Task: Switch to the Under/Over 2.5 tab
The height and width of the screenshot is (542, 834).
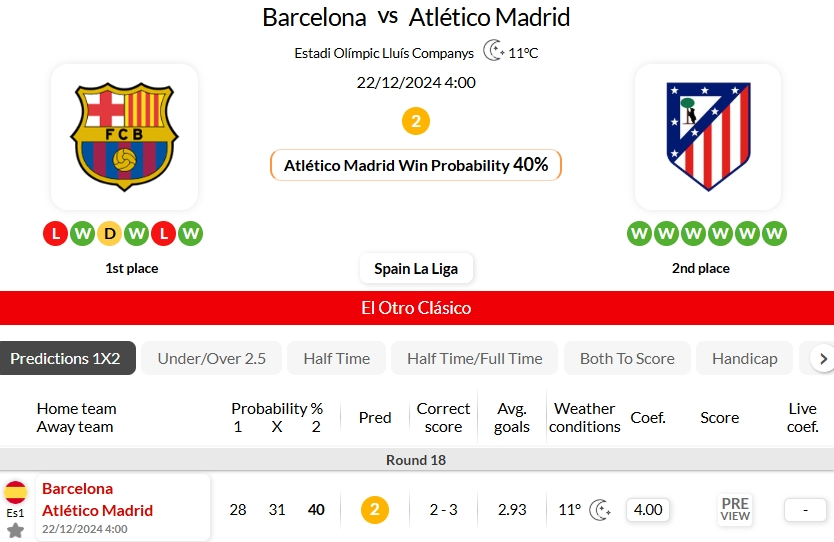Action: (x=212, y=358)
